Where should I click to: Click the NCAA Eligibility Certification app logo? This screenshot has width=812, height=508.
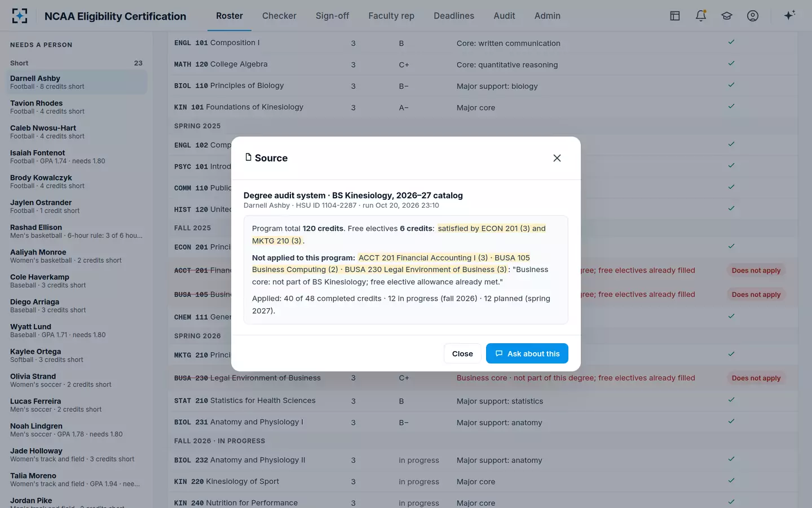click(20, 16)
